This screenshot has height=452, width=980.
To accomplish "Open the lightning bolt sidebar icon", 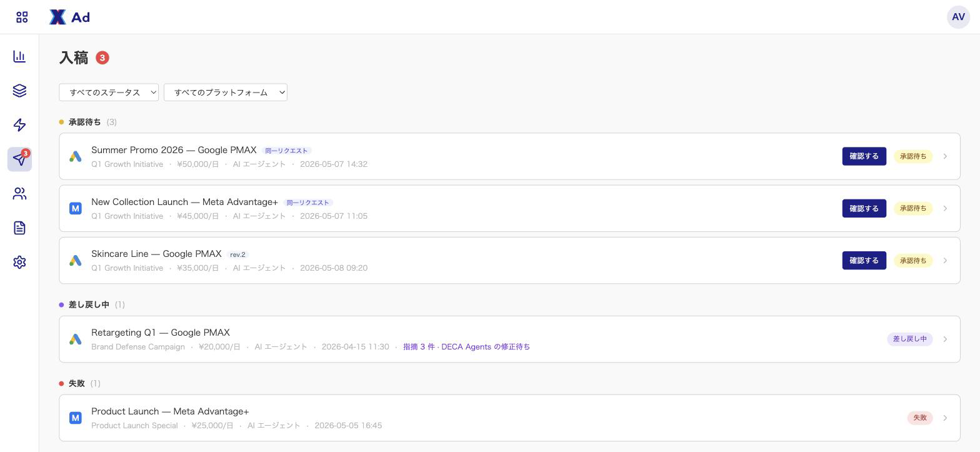I will point(19,125).
